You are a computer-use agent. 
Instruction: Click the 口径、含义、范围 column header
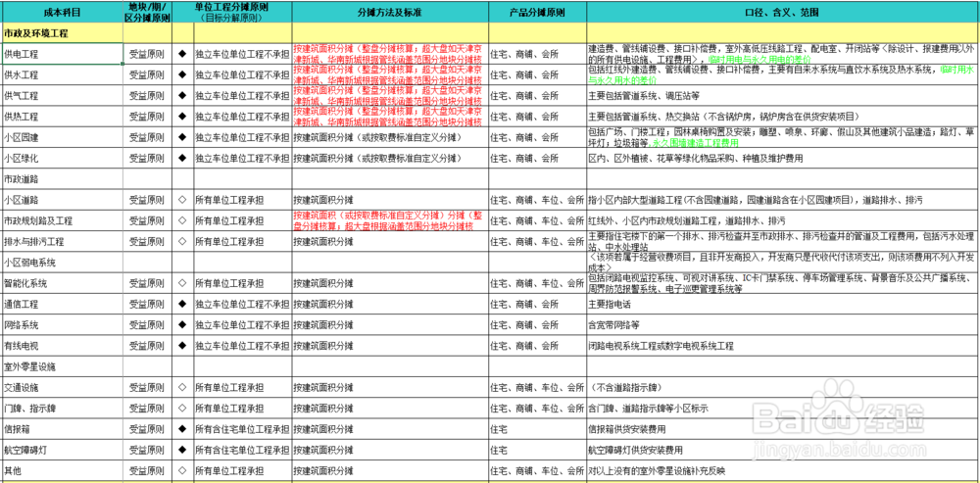pyautogui.click(x=783, y=12)
